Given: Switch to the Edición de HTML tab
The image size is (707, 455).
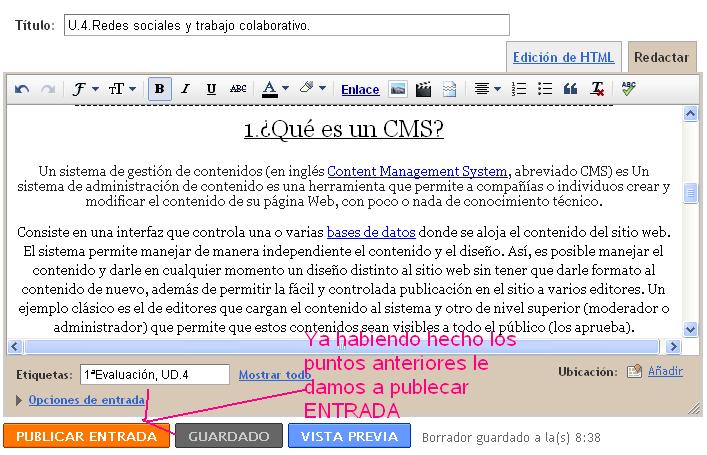Looking at the screenshot, I should 563,57.
